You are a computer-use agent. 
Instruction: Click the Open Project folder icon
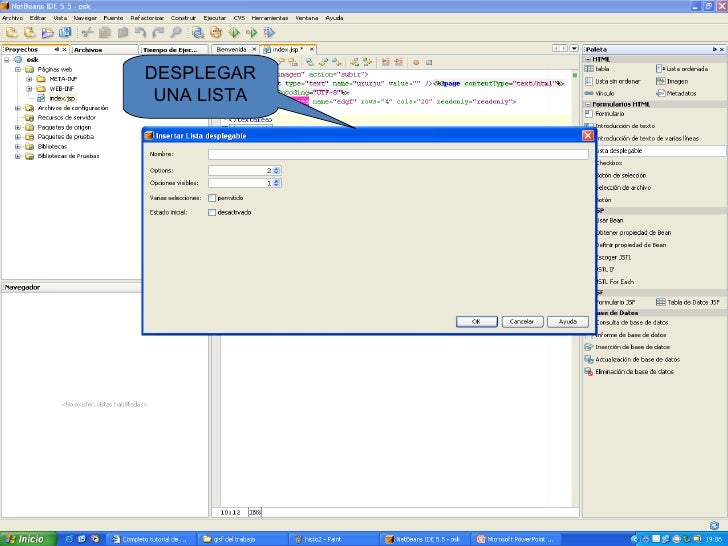[47, 32]
